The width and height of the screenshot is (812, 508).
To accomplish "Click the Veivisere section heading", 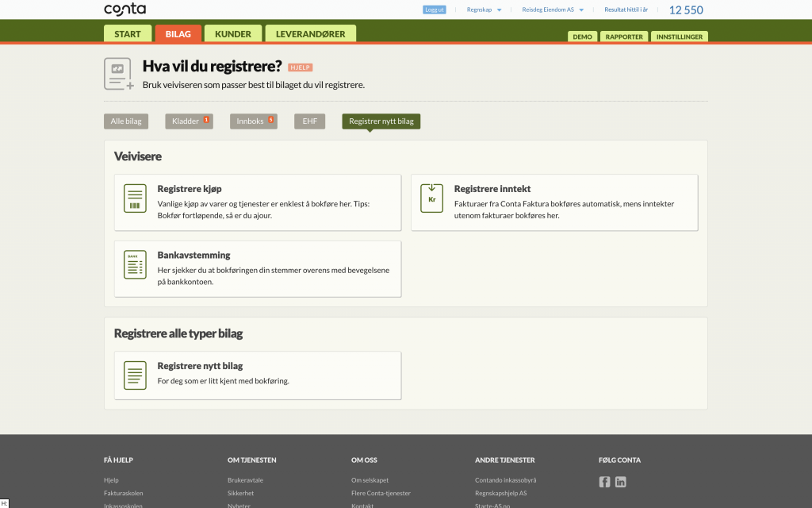I will 138,156.
